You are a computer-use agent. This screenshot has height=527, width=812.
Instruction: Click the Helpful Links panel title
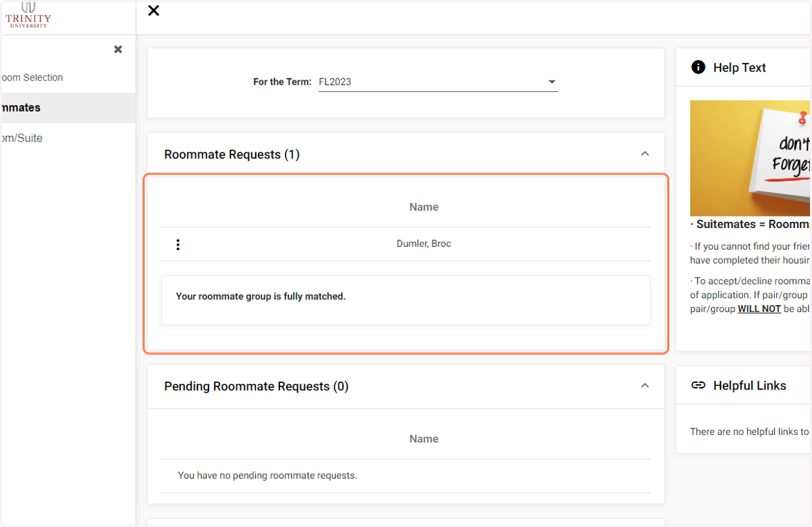click(x=750, y=386)
